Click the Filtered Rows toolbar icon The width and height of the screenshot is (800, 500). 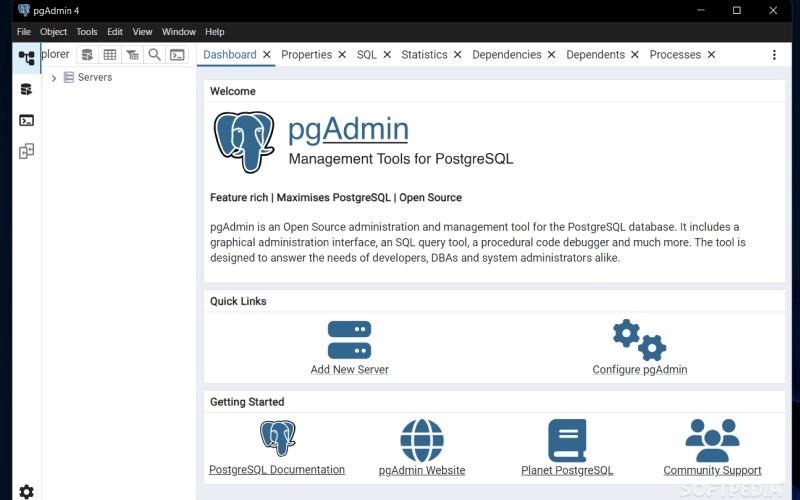point(132,55)
